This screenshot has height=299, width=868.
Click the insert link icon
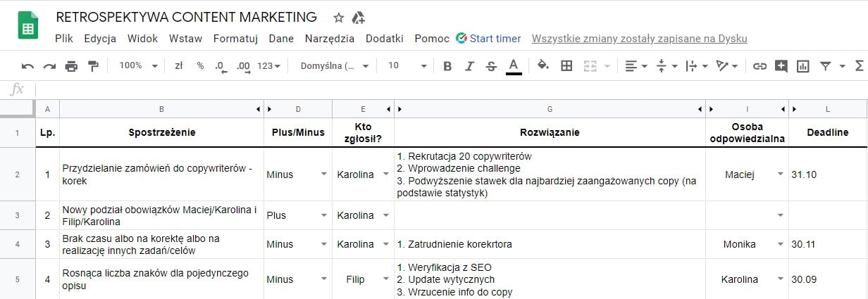(x=759, y=66)
